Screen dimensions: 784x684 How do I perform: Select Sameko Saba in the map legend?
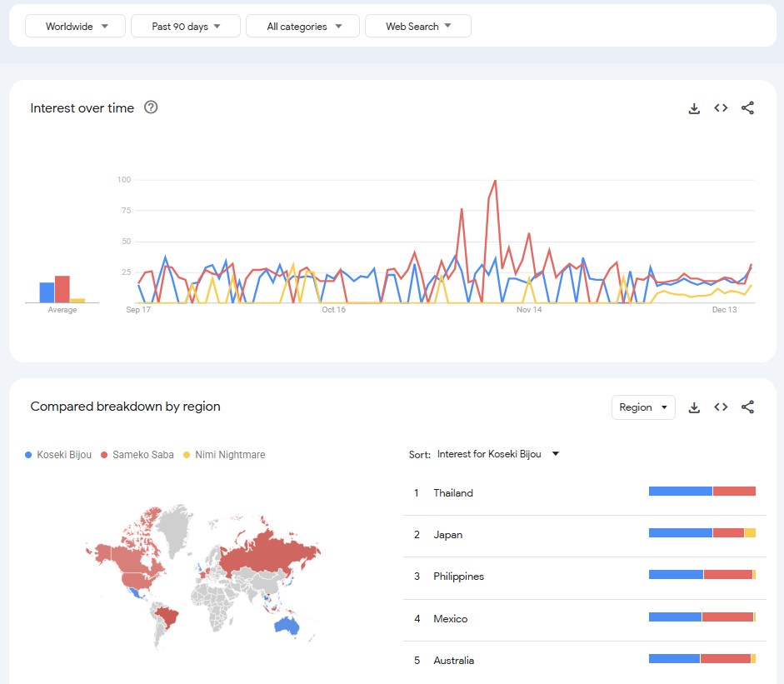tap(137, 455)
